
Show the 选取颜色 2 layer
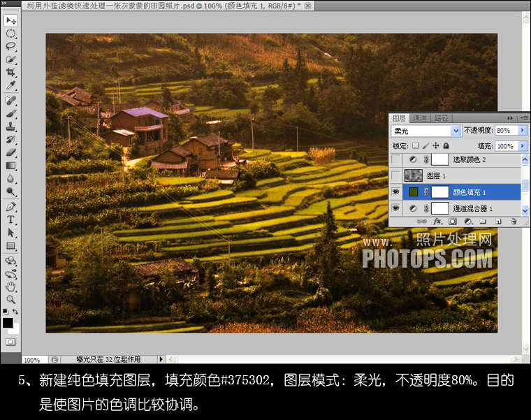pyautogui.click(x=395, y=159)
